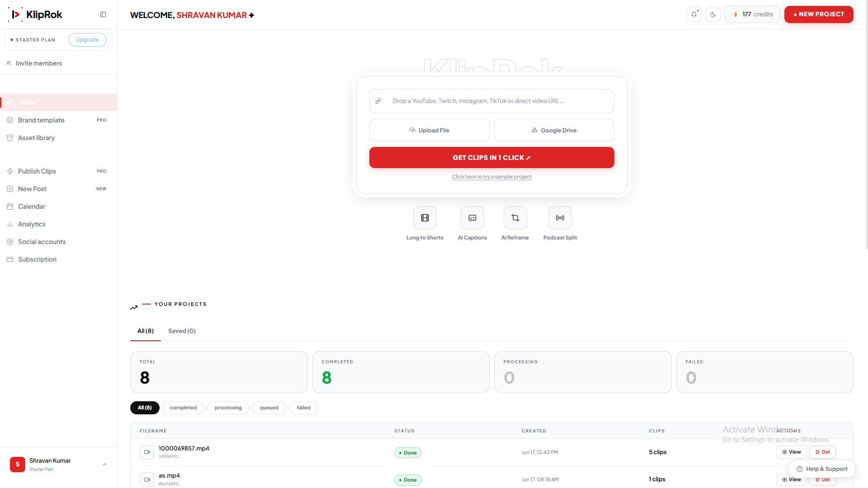Click Done status for 1000069857.mp4

click(408, 453)
